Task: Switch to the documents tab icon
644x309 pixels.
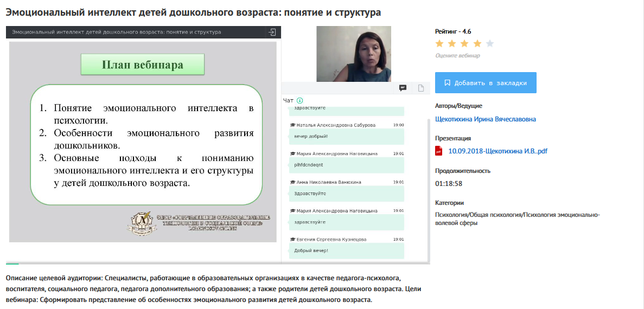Action: [420, 88]
